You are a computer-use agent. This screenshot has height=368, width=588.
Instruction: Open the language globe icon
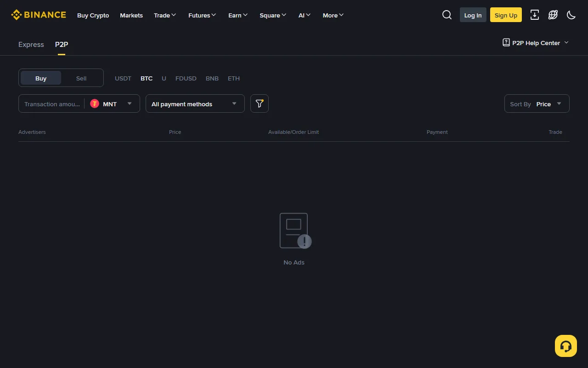[553, 15]
